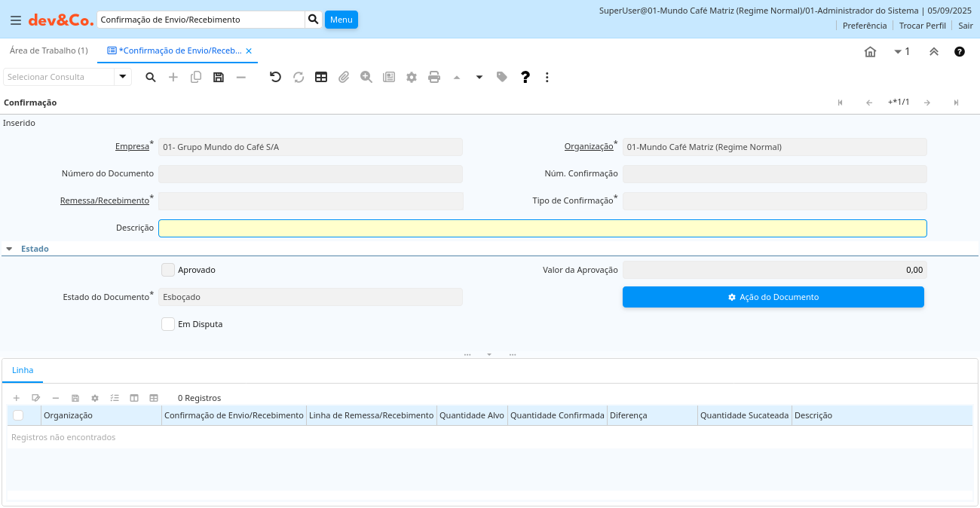Image resolution: width=980 pixels, height=508 pixels.
Task: Collapse the Estado section
Action: coord(9,249)
